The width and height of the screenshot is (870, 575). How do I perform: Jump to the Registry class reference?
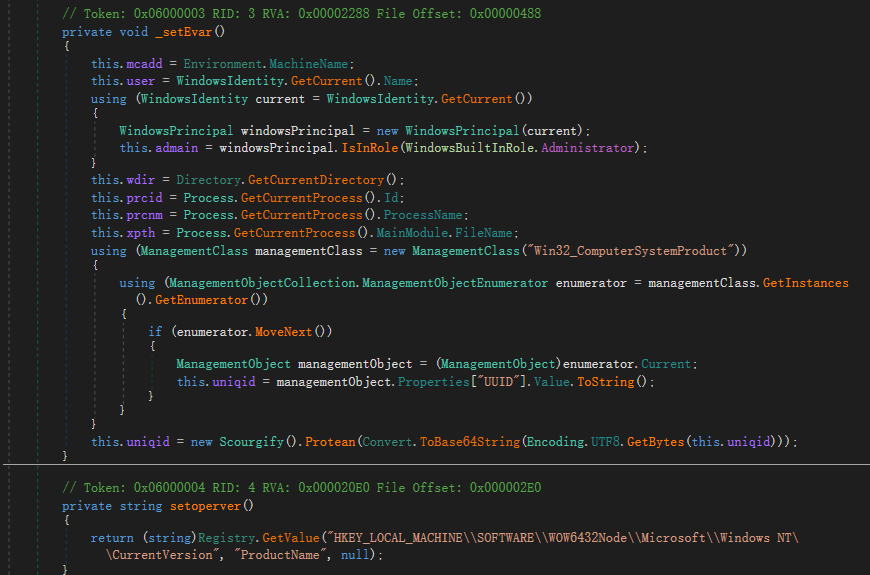click(x=225, y=538)
